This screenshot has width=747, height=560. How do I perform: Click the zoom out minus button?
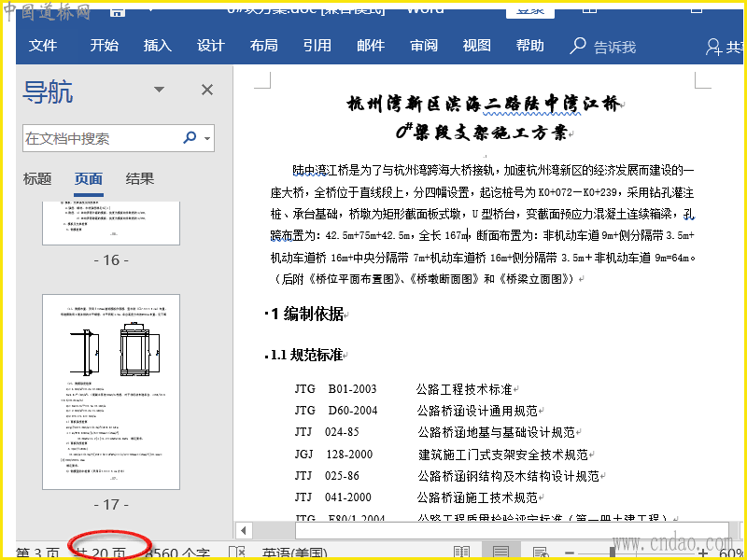(x=570, y=553)
